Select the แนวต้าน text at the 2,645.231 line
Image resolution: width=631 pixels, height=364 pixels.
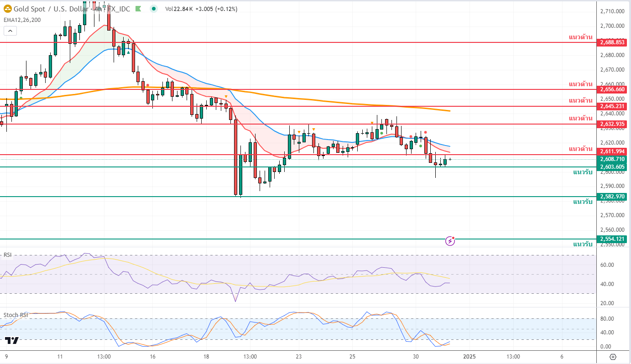pos(580,100)
